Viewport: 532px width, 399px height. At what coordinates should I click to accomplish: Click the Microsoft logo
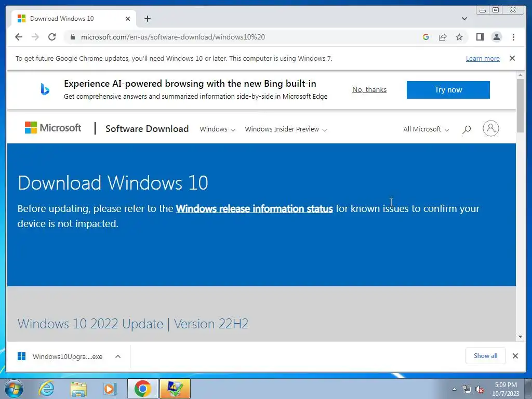53,128
